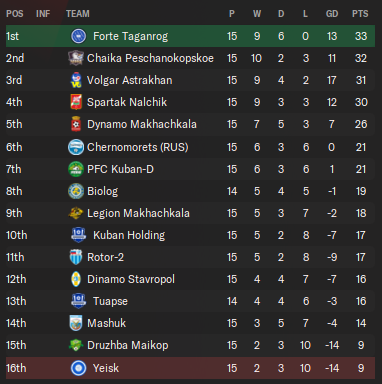Open the Dinamo Stavropol team name
382x384 pixels.
click(x=131, y=279)
